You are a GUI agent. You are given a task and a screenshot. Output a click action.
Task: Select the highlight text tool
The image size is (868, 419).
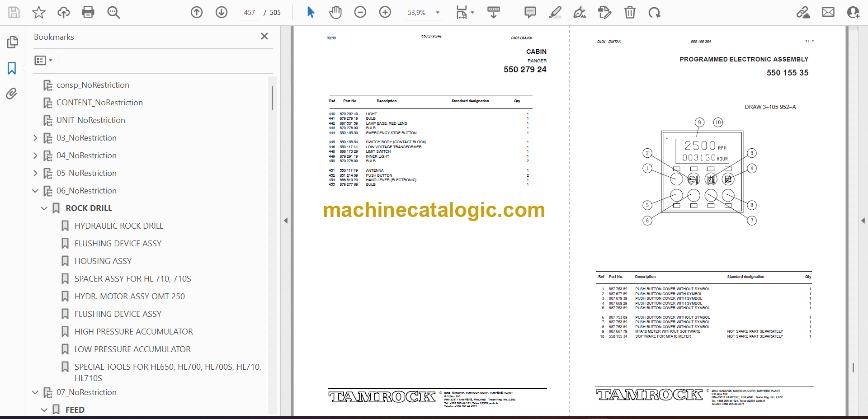click(x=555, y=12)
